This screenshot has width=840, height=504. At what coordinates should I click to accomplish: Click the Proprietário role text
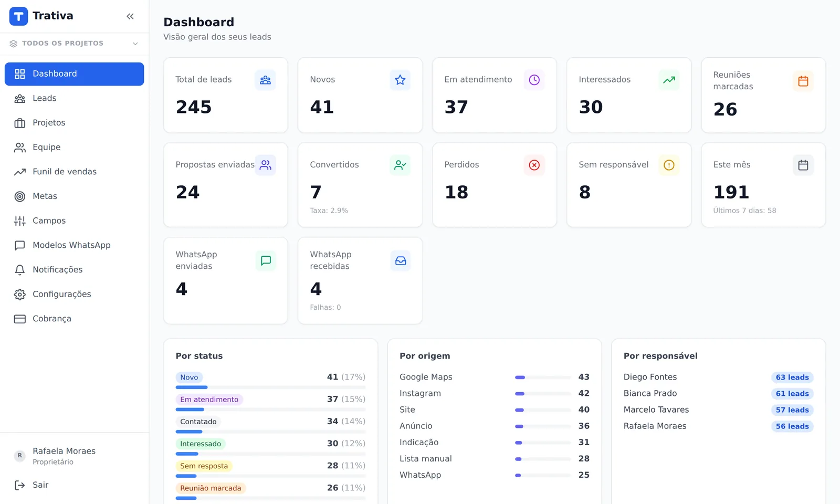tap(53, 463)
